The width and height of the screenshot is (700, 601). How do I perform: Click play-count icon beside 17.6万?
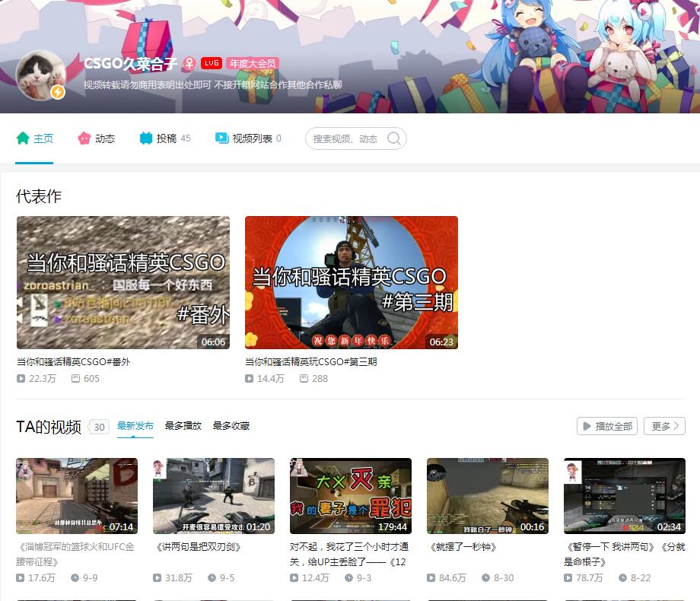(20, 577)
